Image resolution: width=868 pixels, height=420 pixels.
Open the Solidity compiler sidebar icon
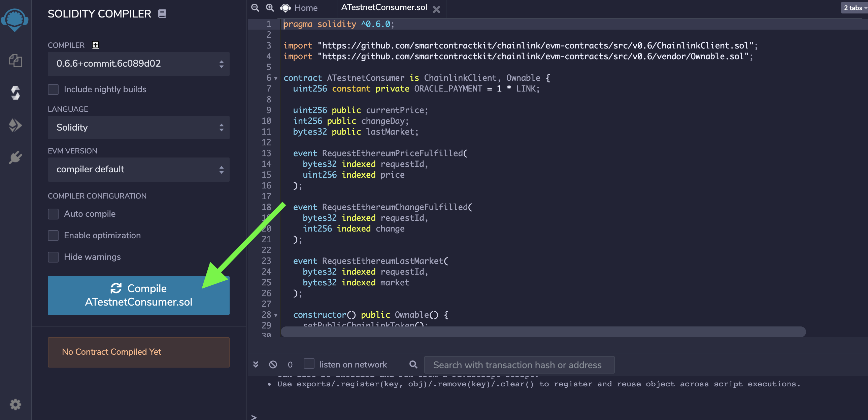15,93
